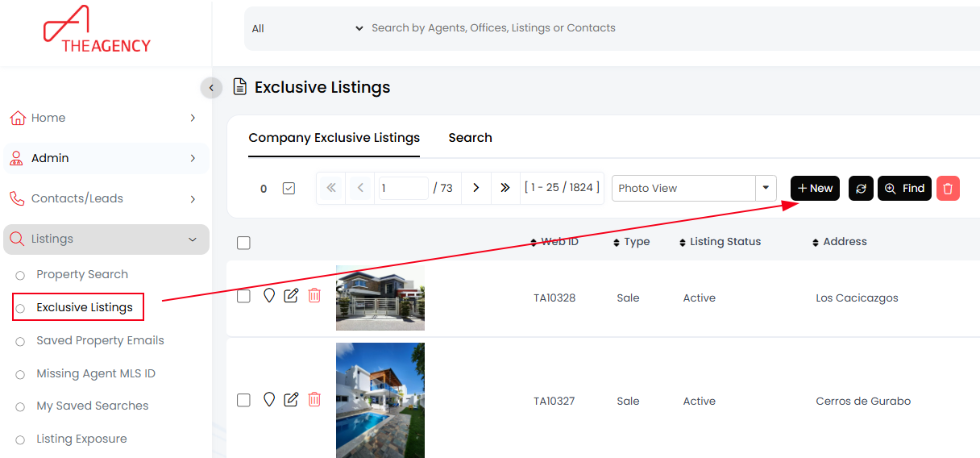Viewport: 980px width, 458px height.
Task: Collapse the left sidebar panel
Action: pos(211,88)
